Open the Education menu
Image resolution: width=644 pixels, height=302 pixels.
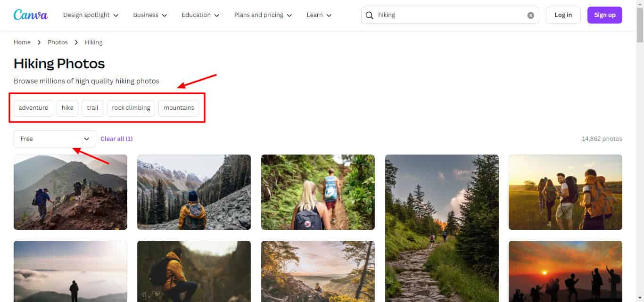[x=200, y=15]
